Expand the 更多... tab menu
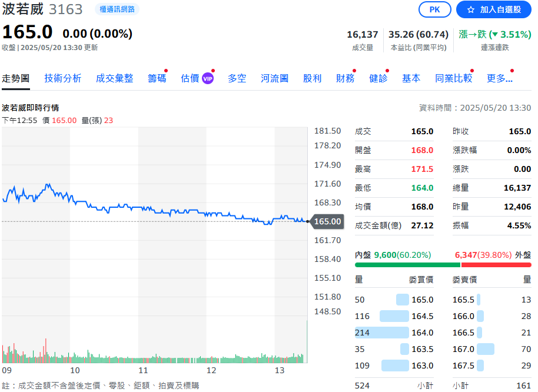Image resolution: width=538 pixels, height=392 pixels. (x=500, y=78)
